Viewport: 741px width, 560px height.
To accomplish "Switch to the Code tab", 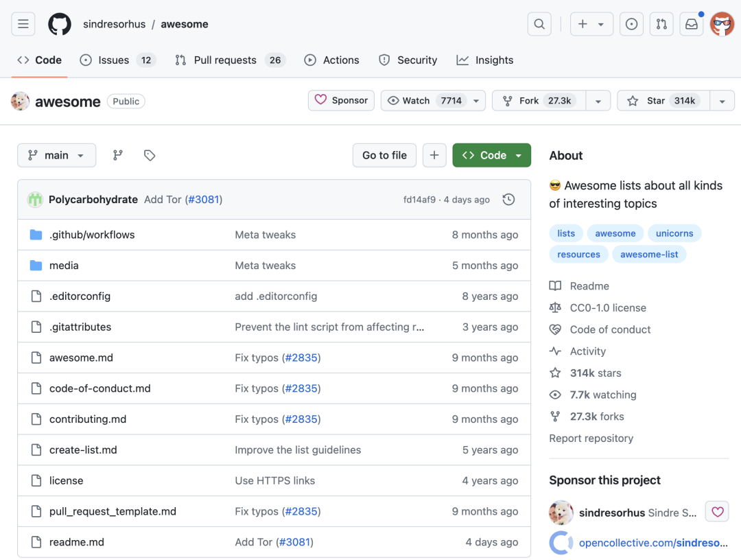I will click(x=40, y=60).
